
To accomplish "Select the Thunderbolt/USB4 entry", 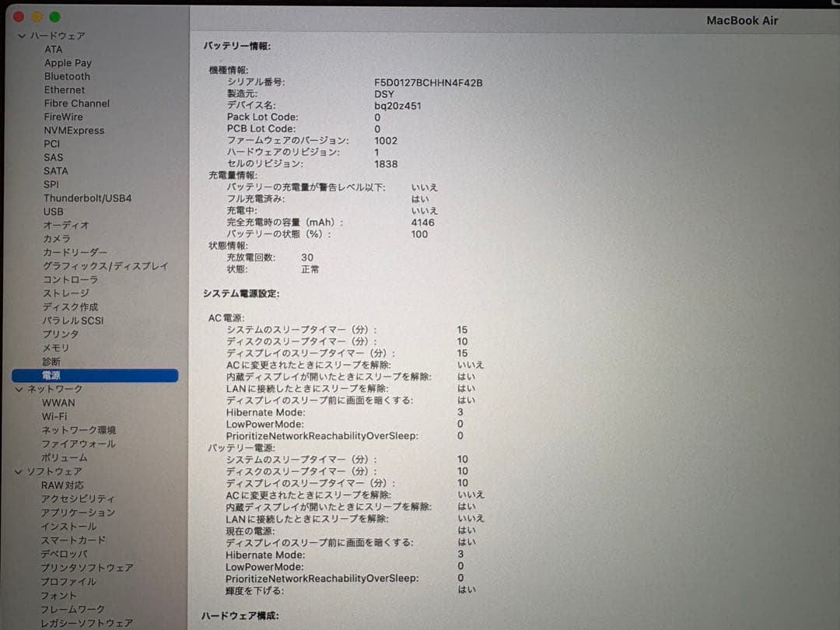I will coord(86,198).
